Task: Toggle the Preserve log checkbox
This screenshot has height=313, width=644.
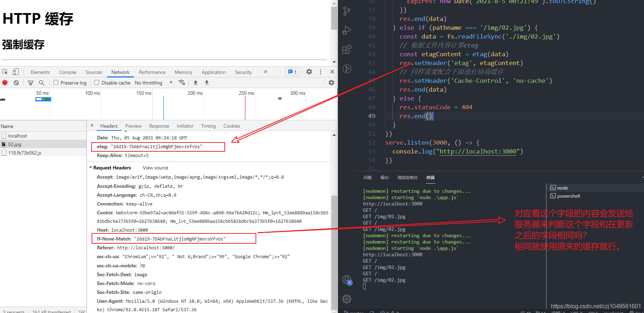Action: coord(56,82)
